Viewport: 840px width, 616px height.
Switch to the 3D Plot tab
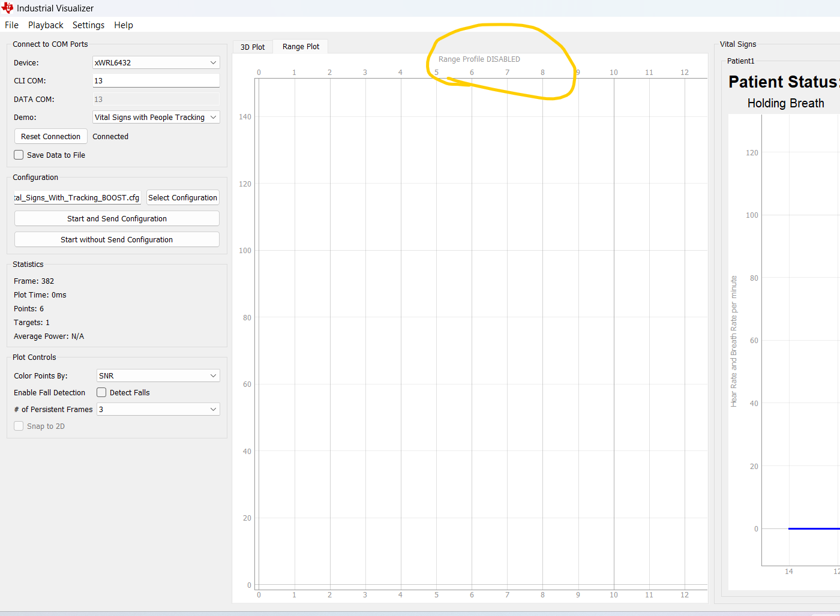253,47
